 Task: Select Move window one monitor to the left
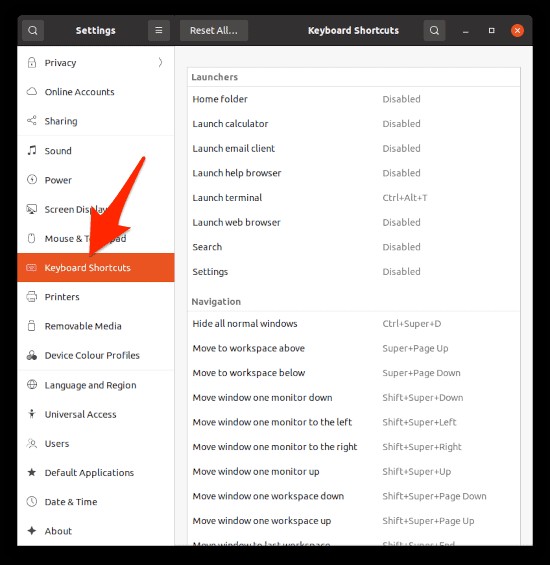coord(354,422)
